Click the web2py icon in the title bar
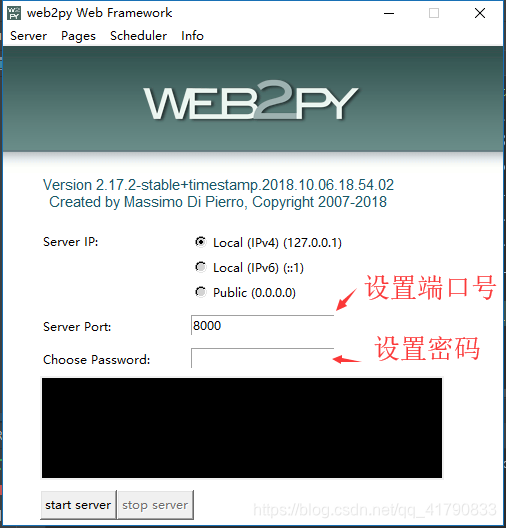This screenshot has width=506, height=528. (x=14, y=13)
